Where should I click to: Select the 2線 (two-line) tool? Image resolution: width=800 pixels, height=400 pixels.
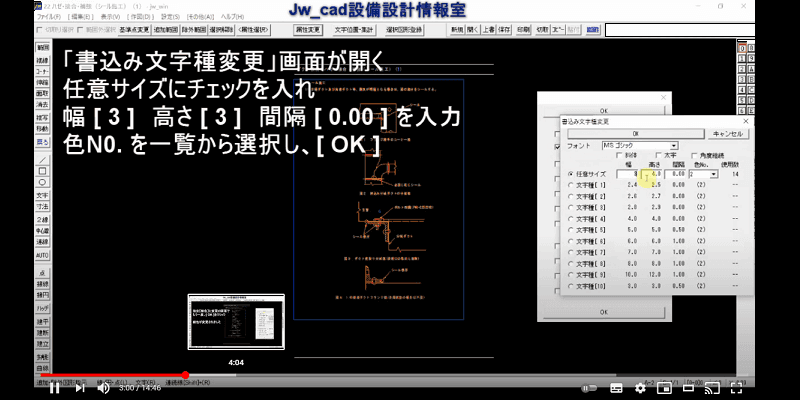42,219
